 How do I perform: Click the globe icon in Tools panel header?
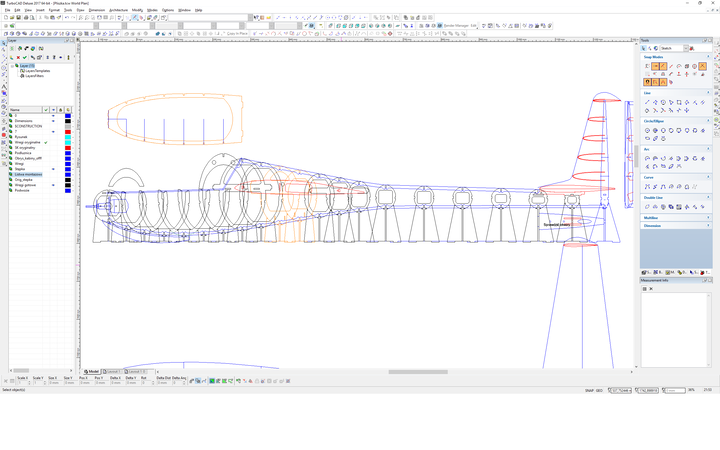pyautogui.click(x=656, y=48)
